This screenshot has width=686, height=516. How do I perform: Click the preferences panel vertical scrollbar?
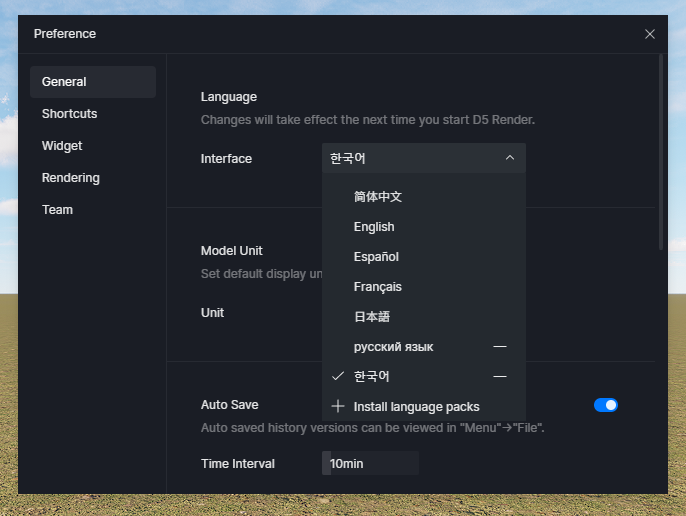pyautogui.click(x=661, y=150)
